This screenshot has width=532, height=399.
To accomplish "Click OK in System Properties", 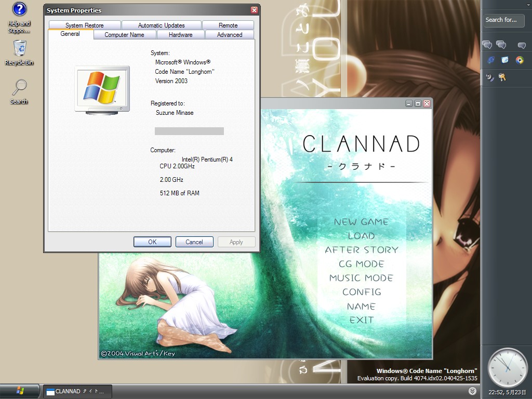I will (x=152, y=242).
